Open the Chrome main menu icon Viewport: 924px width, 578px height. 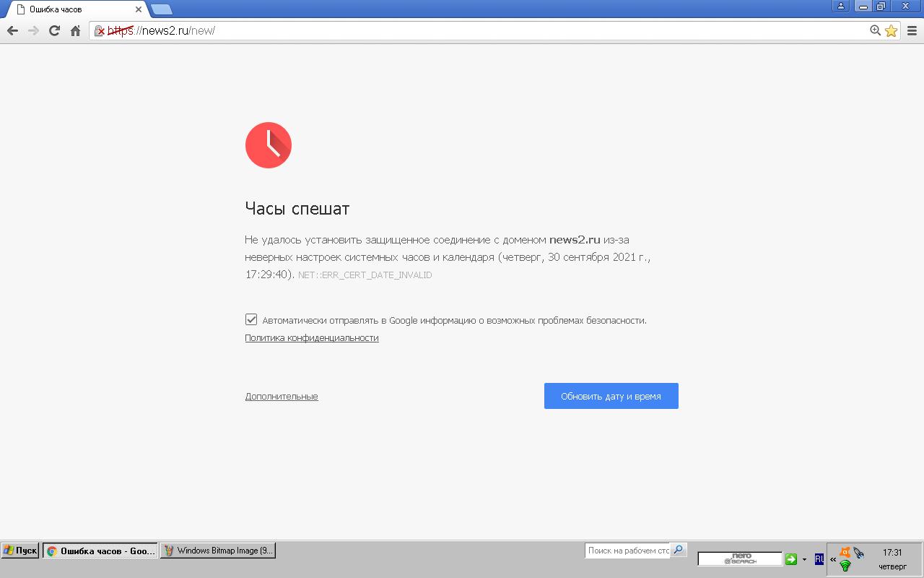coord(912,30)
